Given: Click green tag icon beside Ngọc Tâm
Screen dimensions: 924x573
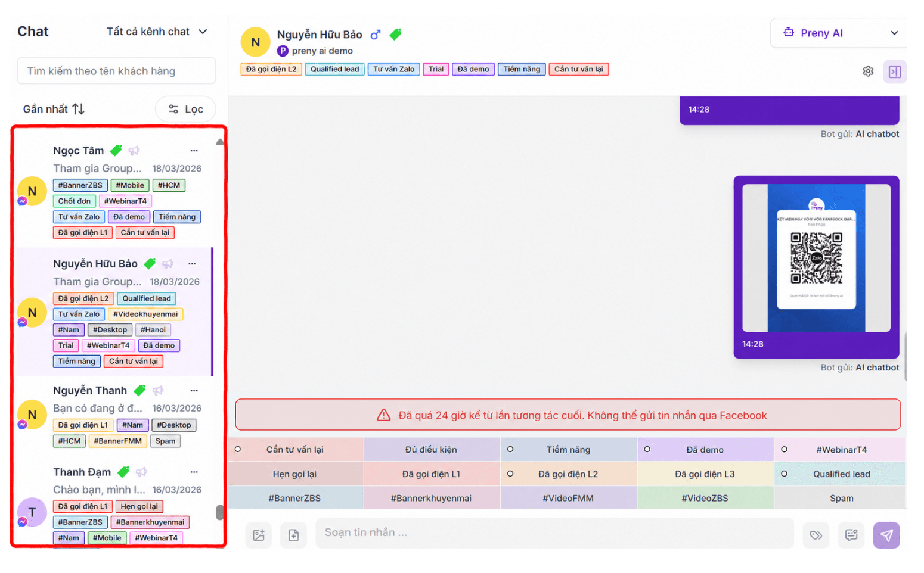Looking at the screenshot, I should pos(116,150).
